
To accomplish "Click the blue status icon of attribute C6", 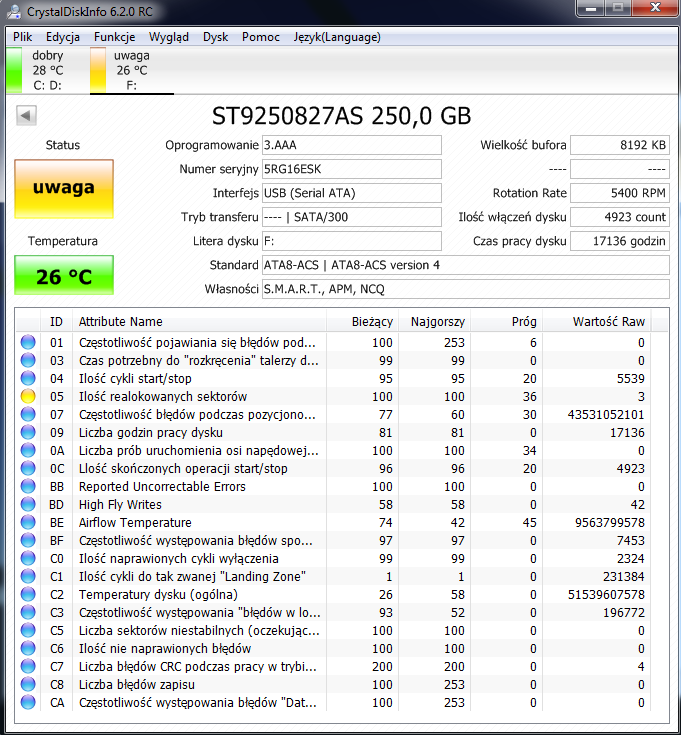I will click(28, 648).
